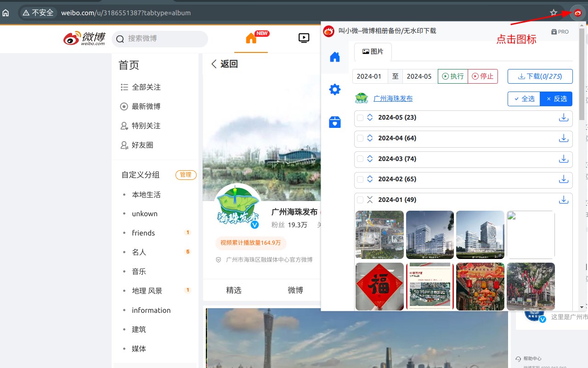This screenshot has height=368, width=588.
Task: Collapse the 2024-01 (49) group
Action: tap(370, 200)
